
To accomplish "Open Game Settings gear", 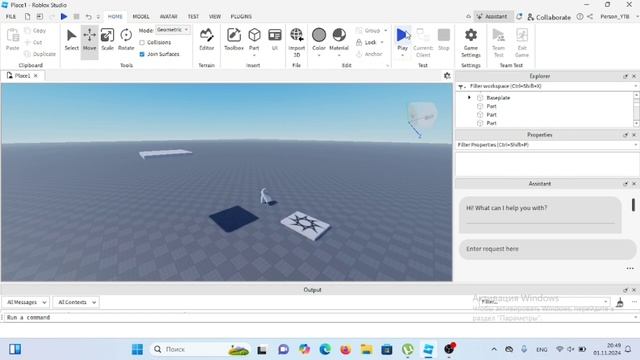I will point(471,42).
